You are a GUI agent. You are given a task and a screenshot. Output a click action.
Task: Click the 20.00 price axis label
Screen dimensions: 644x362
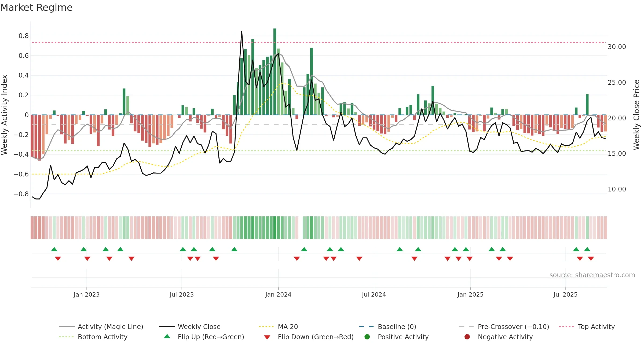[617, 118]
